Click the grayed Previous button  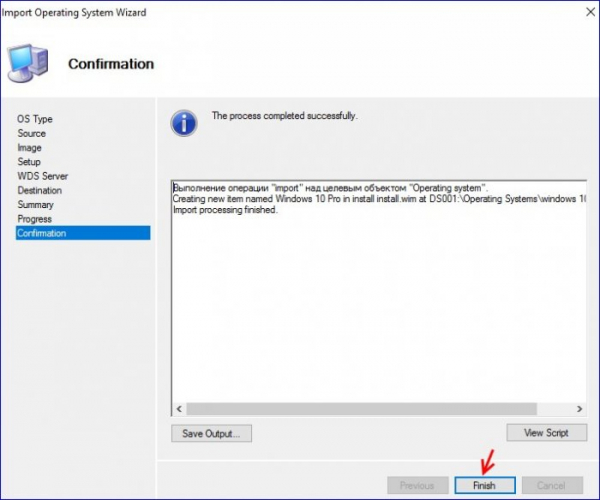click(x=417, y=485)
